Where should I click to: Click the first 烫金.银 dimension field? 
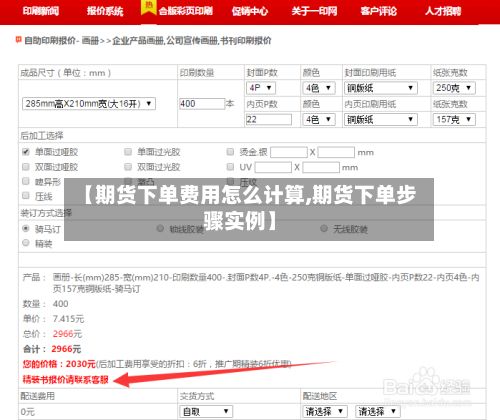tap(289, 152)
